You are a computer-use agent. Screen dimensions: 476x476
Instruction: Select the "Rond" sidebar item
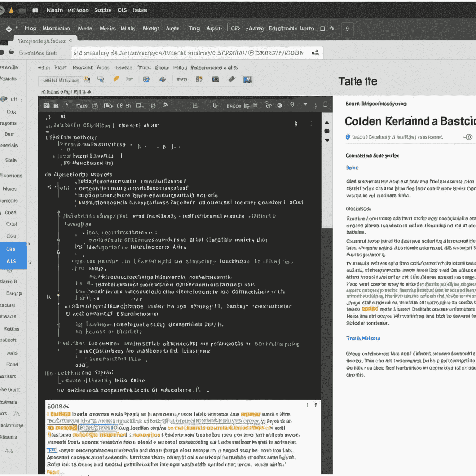point(12,364)
